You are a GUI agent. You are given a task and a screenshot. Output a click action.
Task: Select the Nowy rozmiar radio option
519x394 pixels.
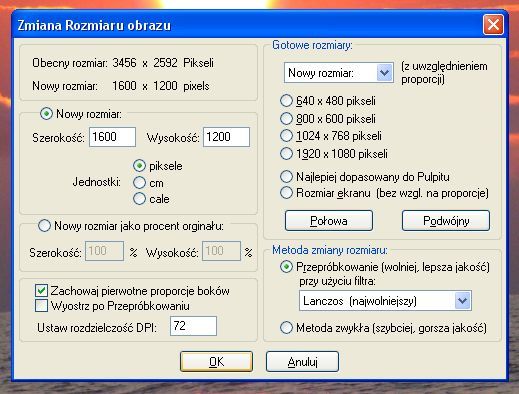pyautogui.click(x=46, y=114)
